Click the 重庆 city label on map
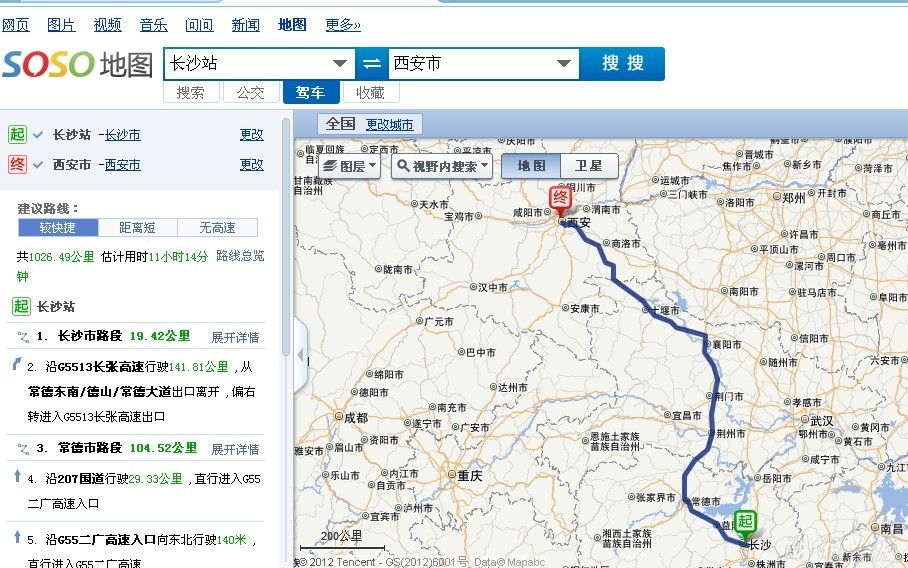 click(x=470, y=476)
